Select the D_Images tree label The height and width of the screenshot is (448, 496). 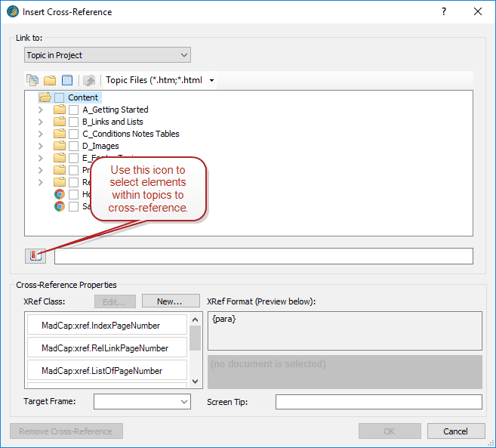click(x=100, y=146)
